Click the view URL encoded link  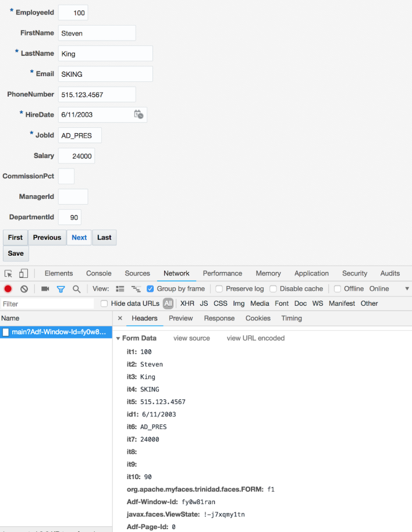pyautogui.click(x=256, y=338)
